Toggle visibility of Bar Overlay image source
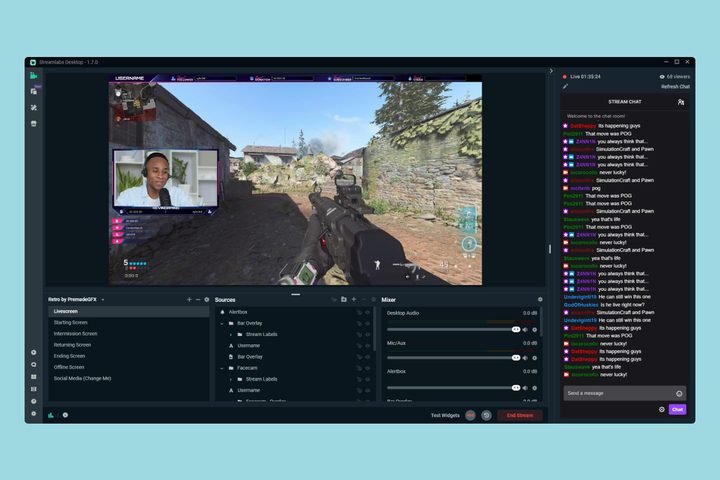Screen dimensions: 720x480 pyautogui.click(x=367, y=357)
